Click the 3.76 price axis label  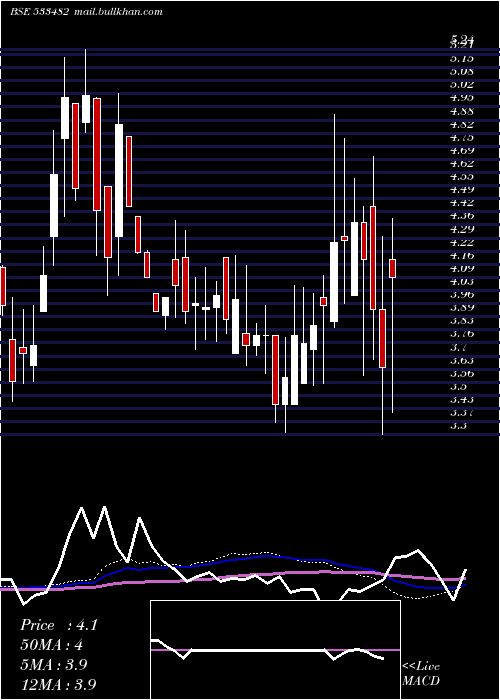tap(462, 334)
